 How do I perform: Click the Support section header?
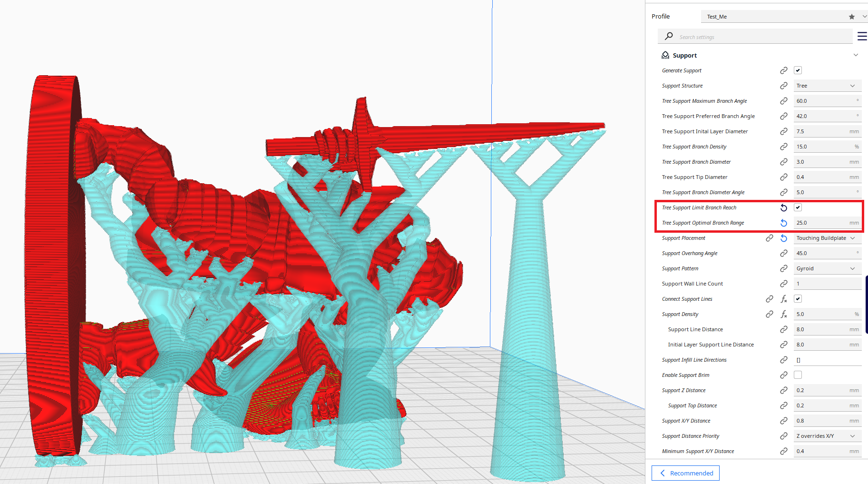click(x=760, y=55)
